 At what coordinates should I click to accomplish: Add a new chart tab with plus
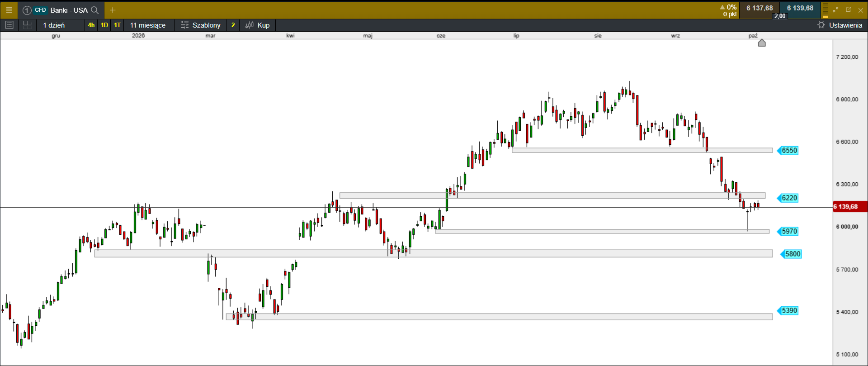point(113,10)
